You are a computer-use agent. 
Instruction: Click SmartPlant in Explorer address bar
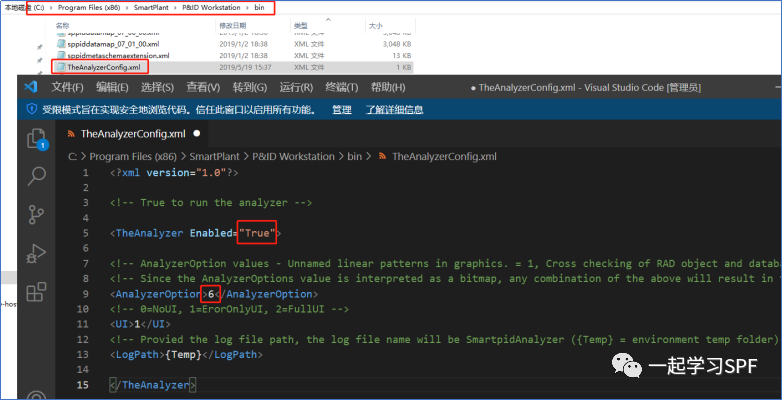pos(151,8)
